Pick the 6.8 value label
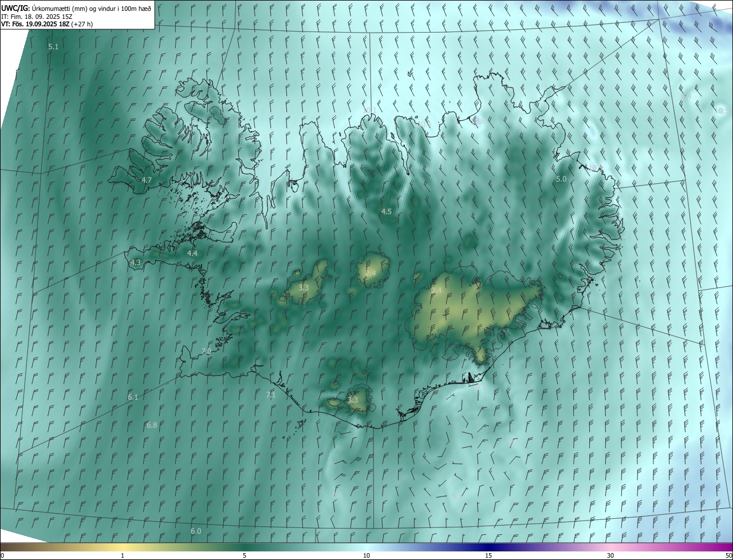Screen dimensions: 733x560 point(152,425)
